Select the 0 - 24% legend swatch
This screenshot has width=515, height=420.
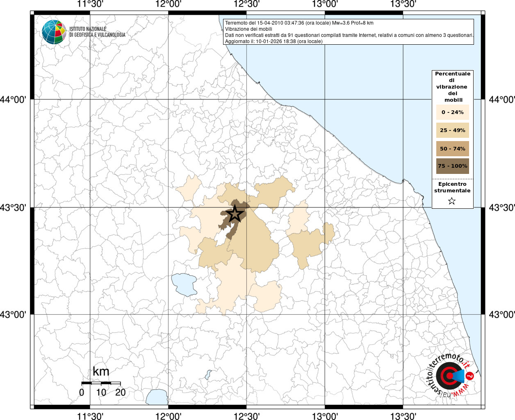(x=452, y=112)
